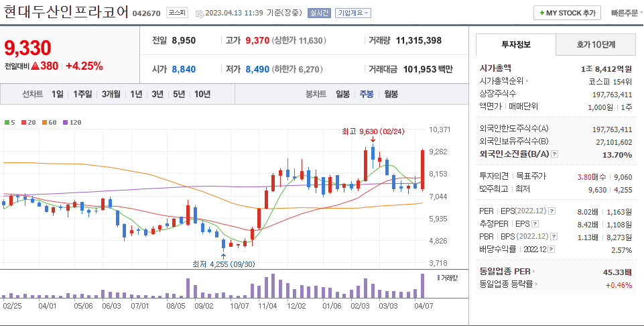Click the purple 거래량 legend swatch
This screenshot has width=644, height=326.
439,278
